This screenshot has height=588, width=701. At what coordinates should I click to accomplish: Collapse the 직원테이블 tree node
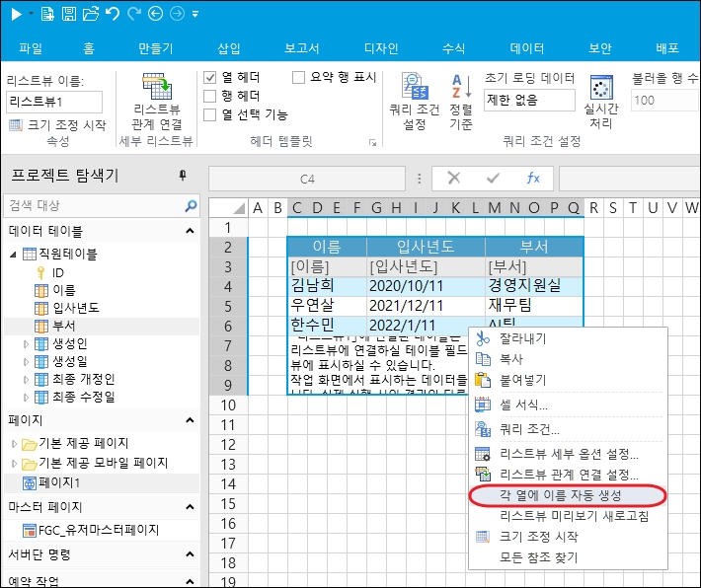14,254
